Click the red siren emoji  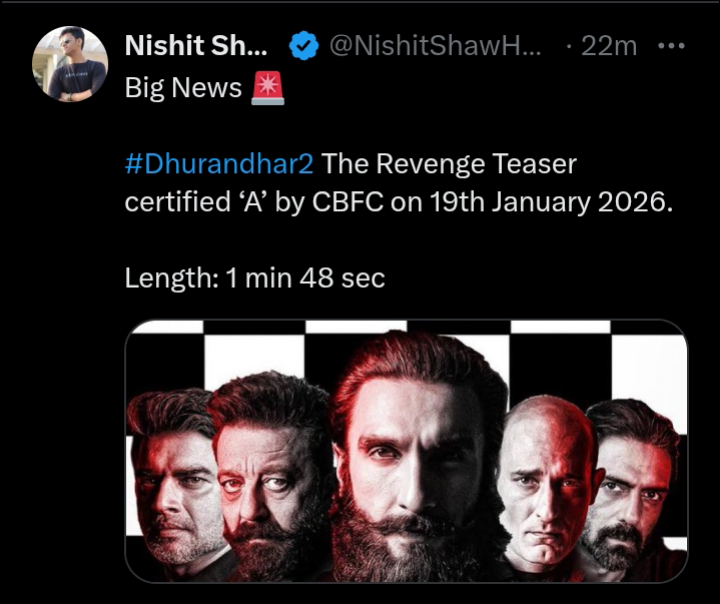tap(267, 88)
